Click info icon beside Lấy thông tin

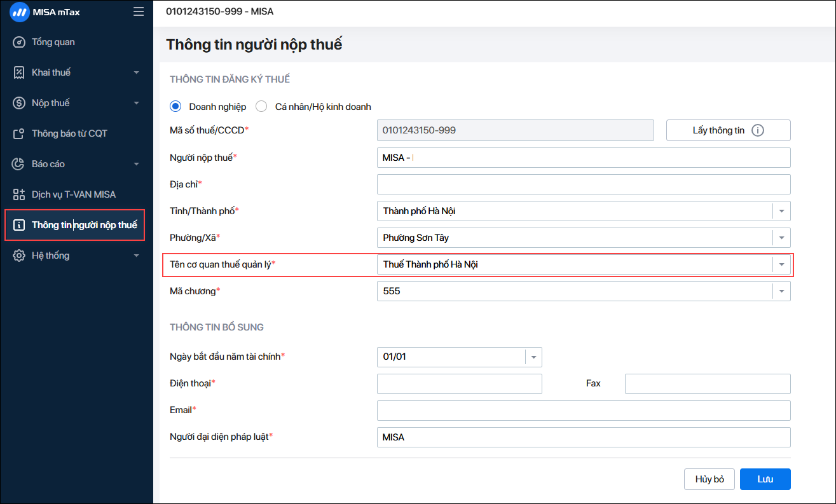coord(757,130)
